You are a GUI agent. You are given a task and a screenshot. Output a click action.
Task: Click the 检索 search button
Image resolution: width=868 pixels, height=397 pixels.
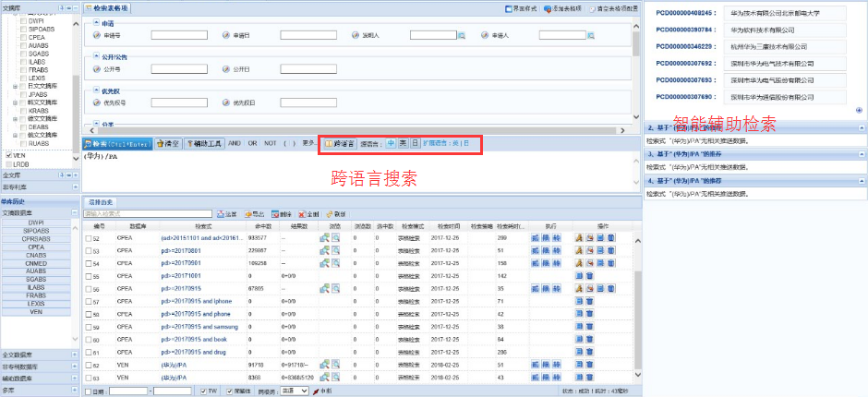point(115,144)
